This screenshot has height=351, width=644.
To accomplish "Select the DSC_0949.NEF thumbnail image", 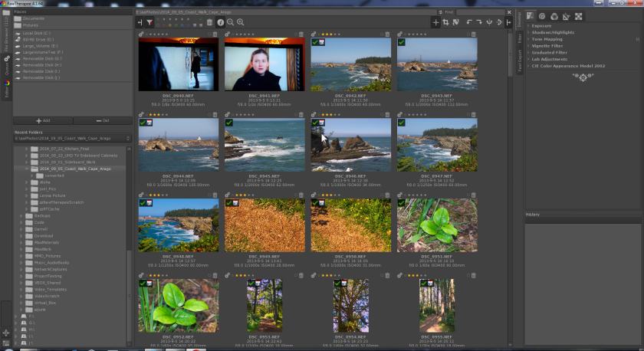I will [263, 225].
